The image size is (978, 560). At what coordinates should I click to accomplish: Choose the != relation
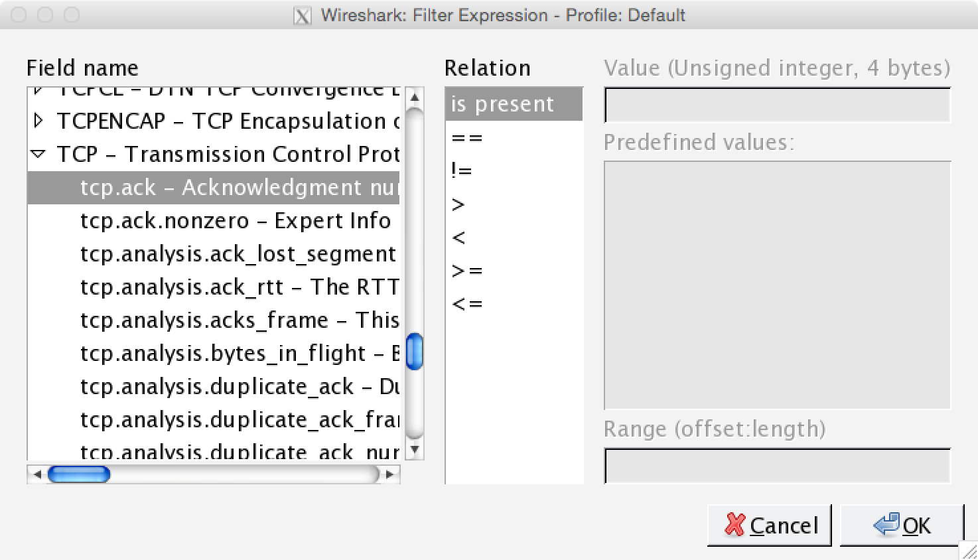(514, 171)
